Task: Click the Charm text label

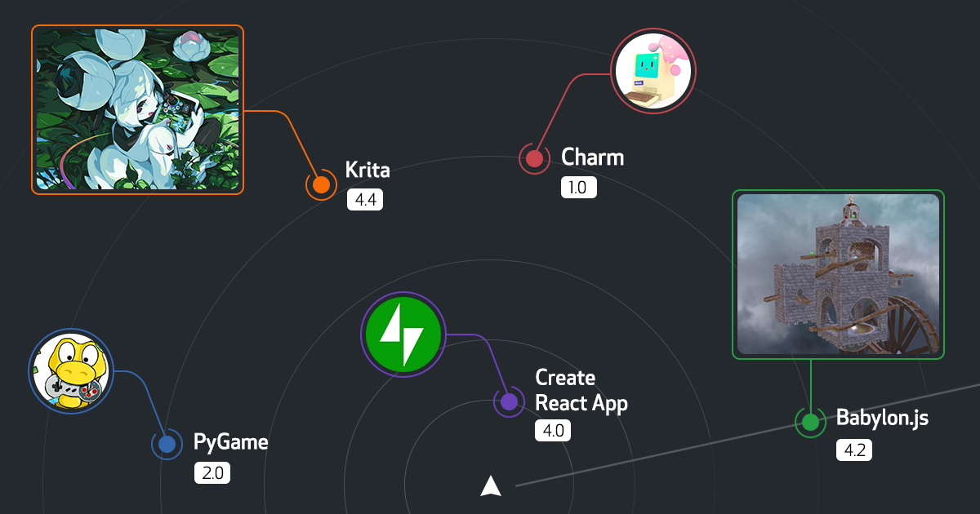Action: pyautogui.click(x=592, y=157)
